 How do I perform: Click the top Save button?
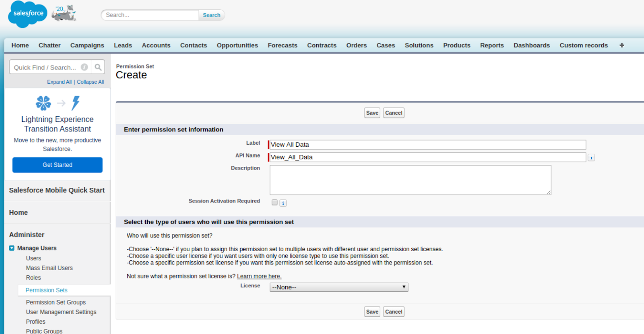point(372,113)
